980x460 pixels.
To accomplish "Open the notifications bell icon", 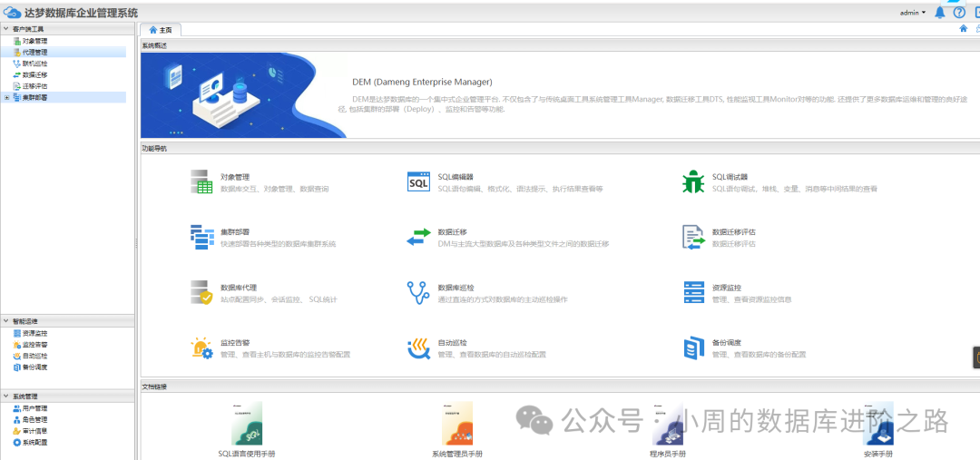I will (939, 13).
